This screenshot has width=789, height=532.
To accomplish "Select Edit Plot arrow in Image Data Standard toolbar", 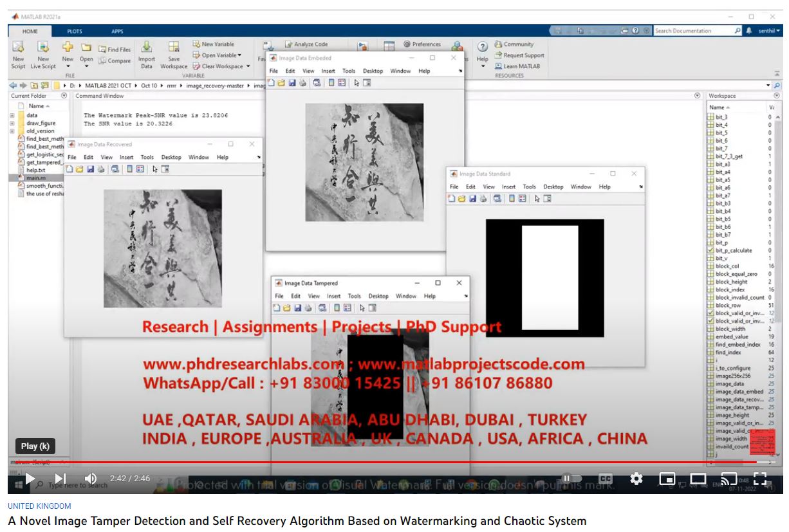I will 537,198.
